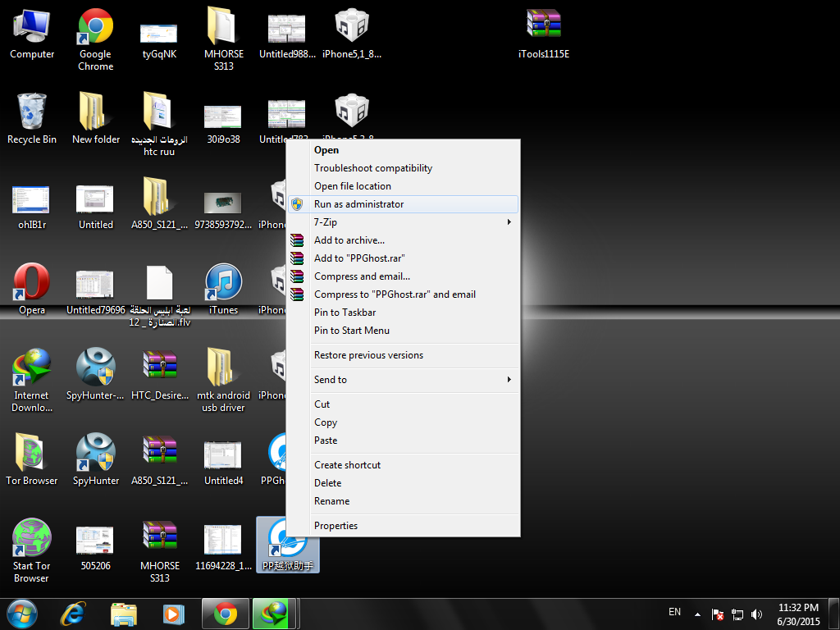Switch to Chrome taskbar window
Screen dimensions: 840x630
pyautogui.click(x=226, y=614)
